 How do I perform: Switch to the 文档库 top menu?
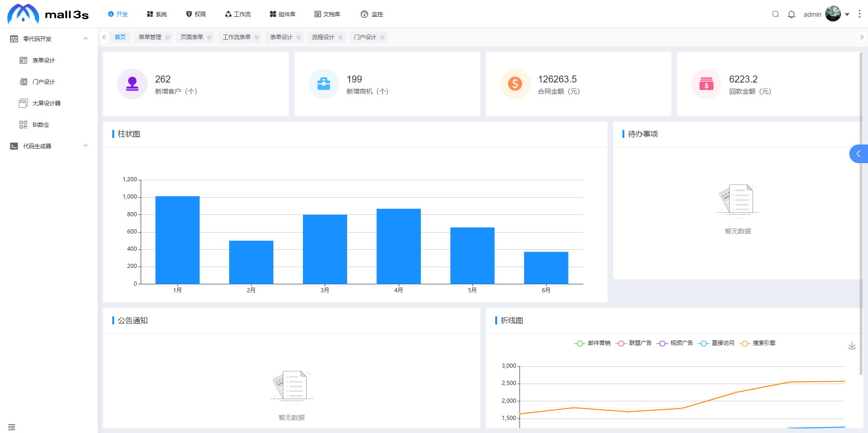[x=327, y=14]
